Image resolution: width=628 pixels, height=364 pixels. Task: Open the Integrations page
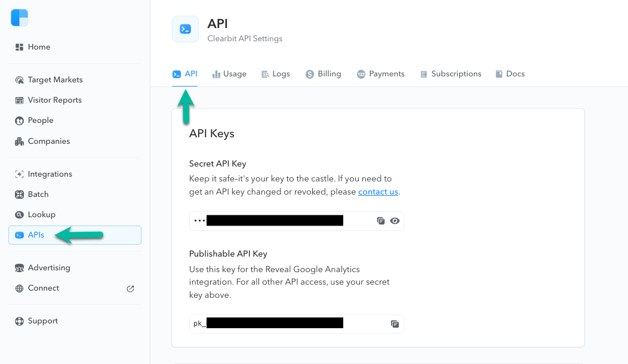click(x=50, y=174)
